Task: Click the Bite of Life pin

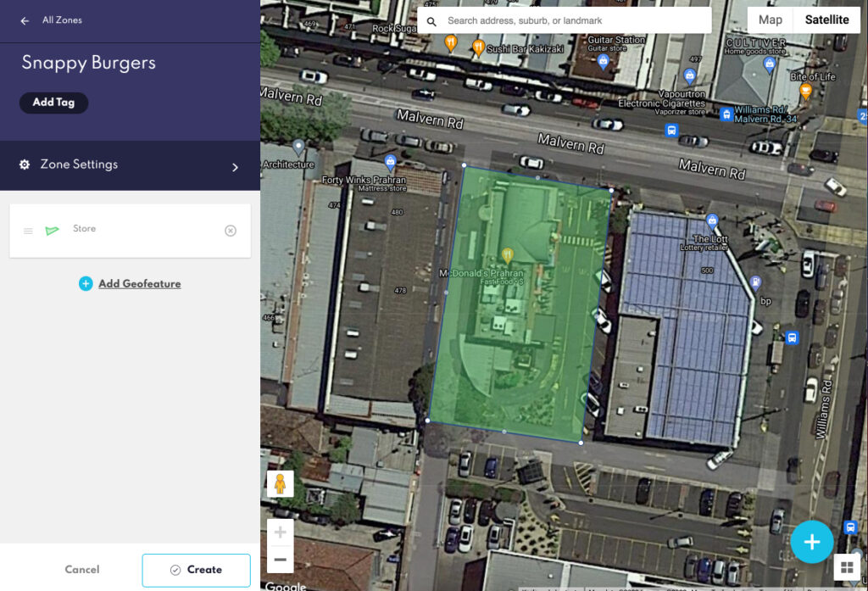Action: coord(806,91)
